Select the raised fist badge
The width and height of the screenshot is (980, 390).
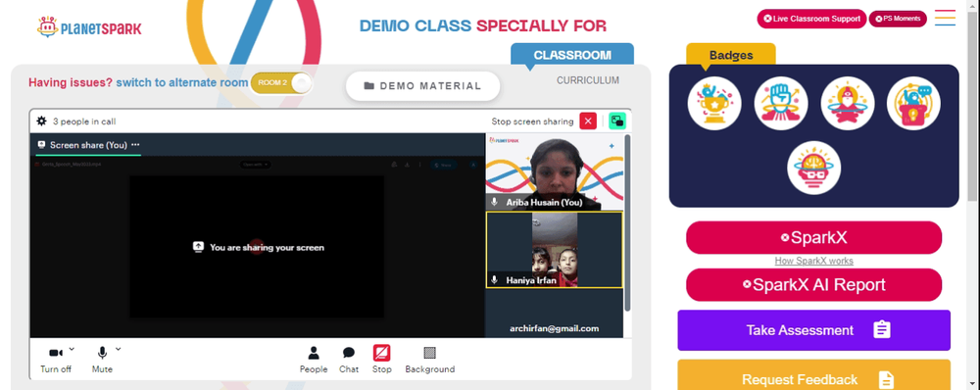(x=781, y=103)
